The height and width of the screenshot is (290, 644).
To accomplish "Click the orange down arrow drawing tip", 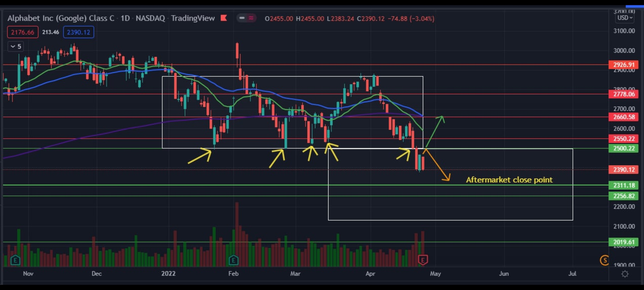I will 448,179.
